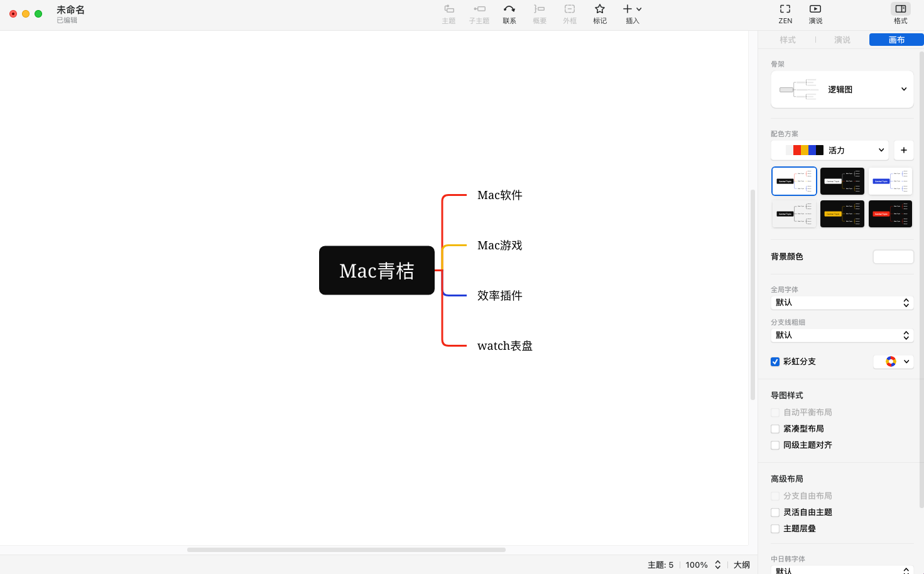This screenshot has height=574, width=924.
Task: Click the 100% zoom value
Action: pos(697,565)
